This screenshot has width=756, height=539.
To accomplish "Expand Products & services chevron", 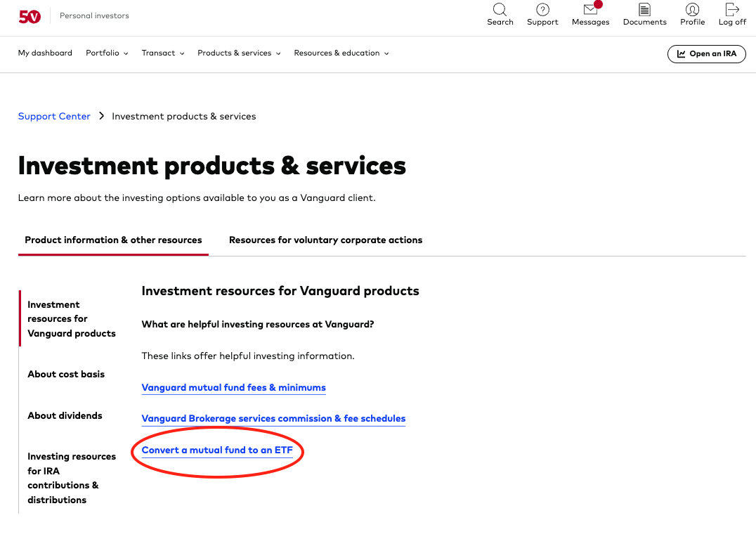I will click(278, 53).
